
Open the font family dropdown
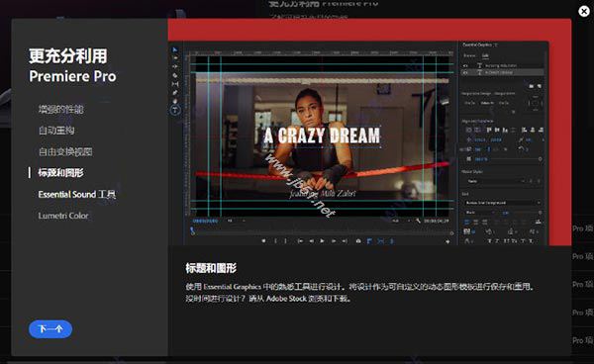(x=503, y=203)
